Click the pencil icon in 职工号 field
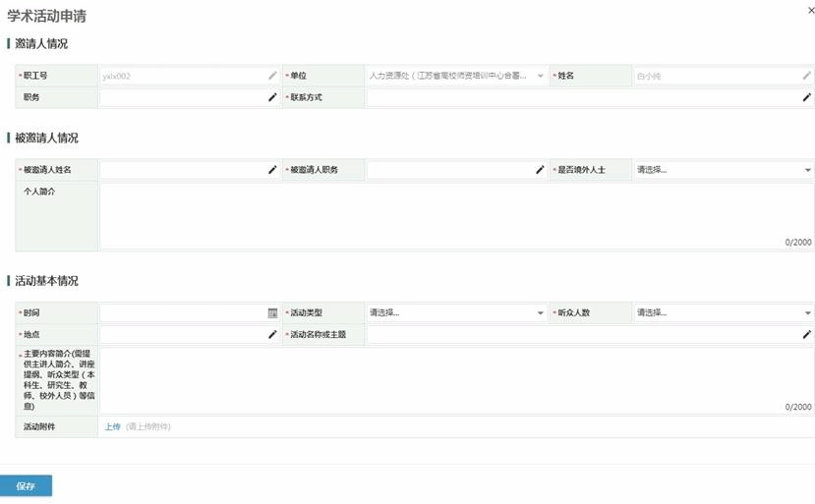The image size is (815, 504). (272, 76)
